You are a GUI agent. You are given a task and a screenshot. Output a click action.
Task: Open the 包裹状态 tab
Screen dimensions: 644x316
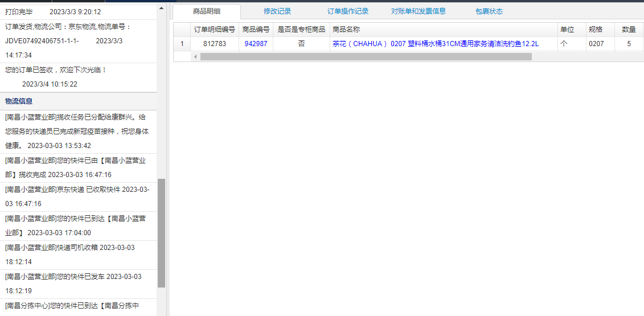coord(489,11)
